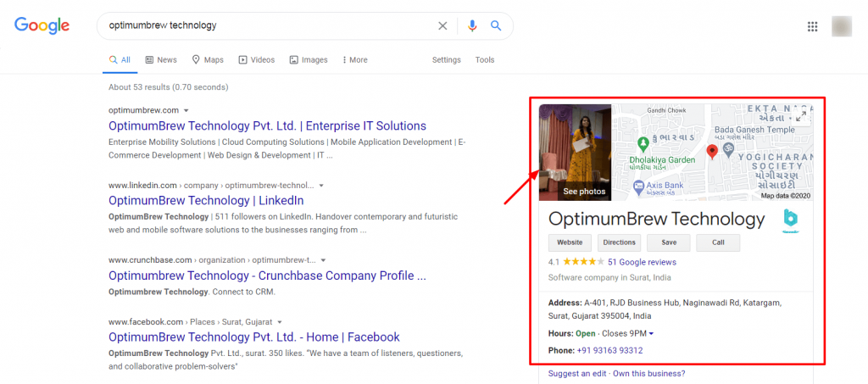Open search Tools

point(484,59)
